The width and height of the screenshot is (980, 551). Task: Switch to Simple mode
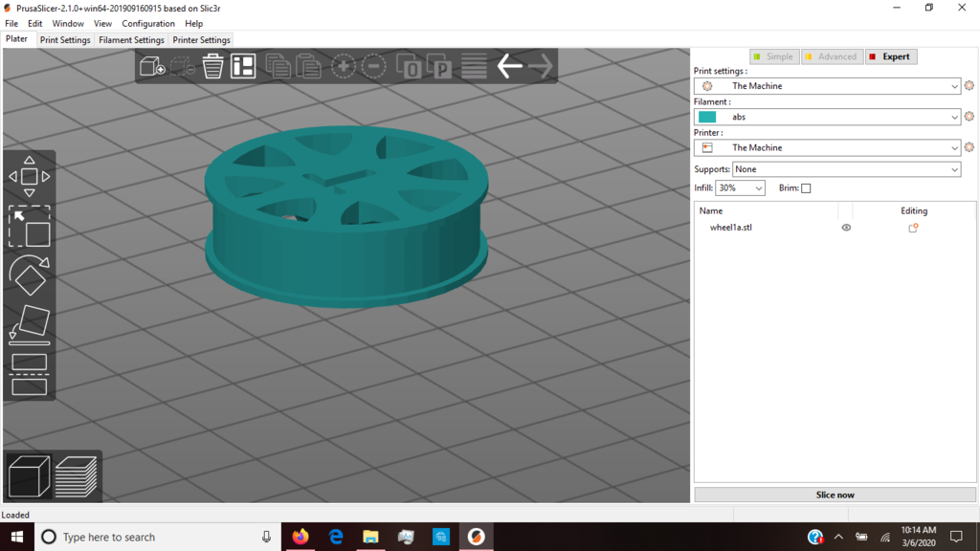pyautogui.click(x=773, y=55)
